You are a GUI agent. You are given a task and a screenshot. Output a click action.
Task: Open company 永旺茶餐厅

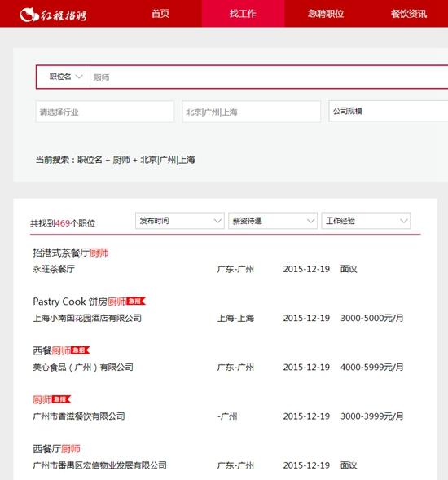pos(54,269)
